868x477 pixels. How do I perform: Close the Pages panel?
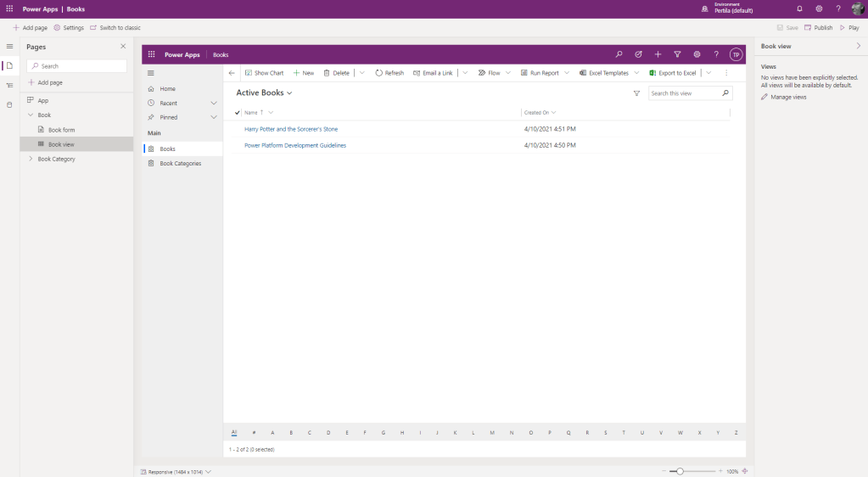tap(123, 47)
